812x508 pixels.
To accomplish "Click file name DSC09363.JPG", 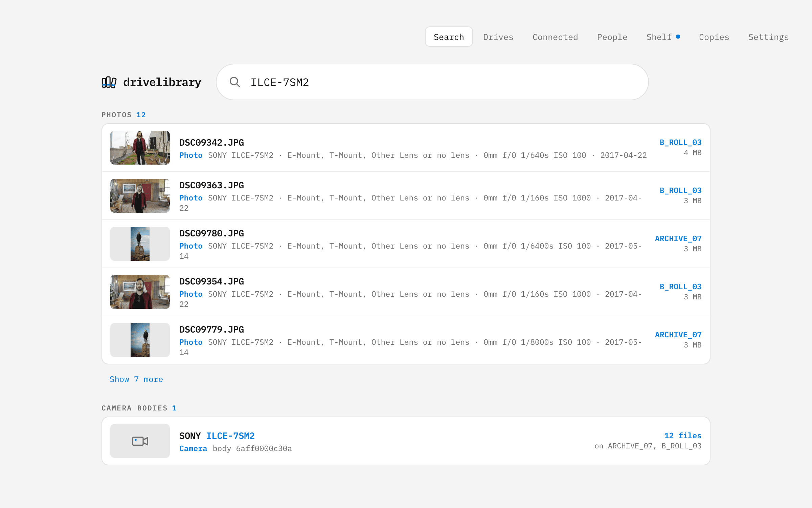I will (x=211, y=185).
